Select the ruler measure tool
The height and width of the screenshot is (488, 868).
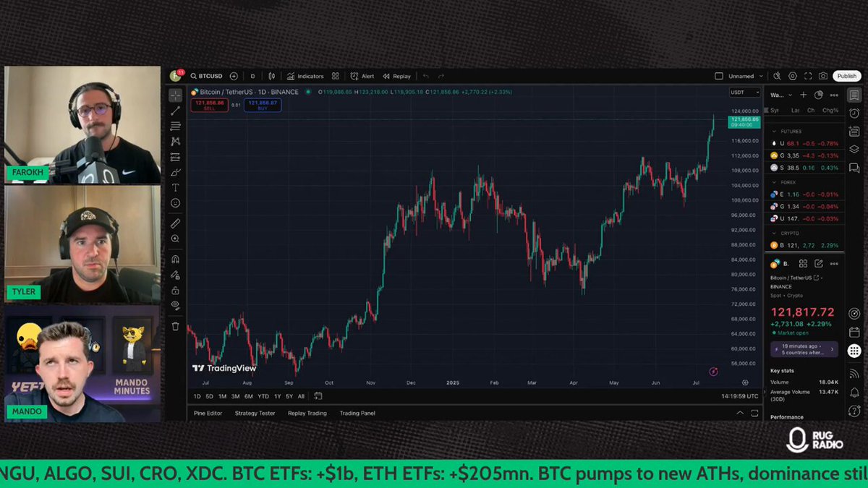(176, 223)
